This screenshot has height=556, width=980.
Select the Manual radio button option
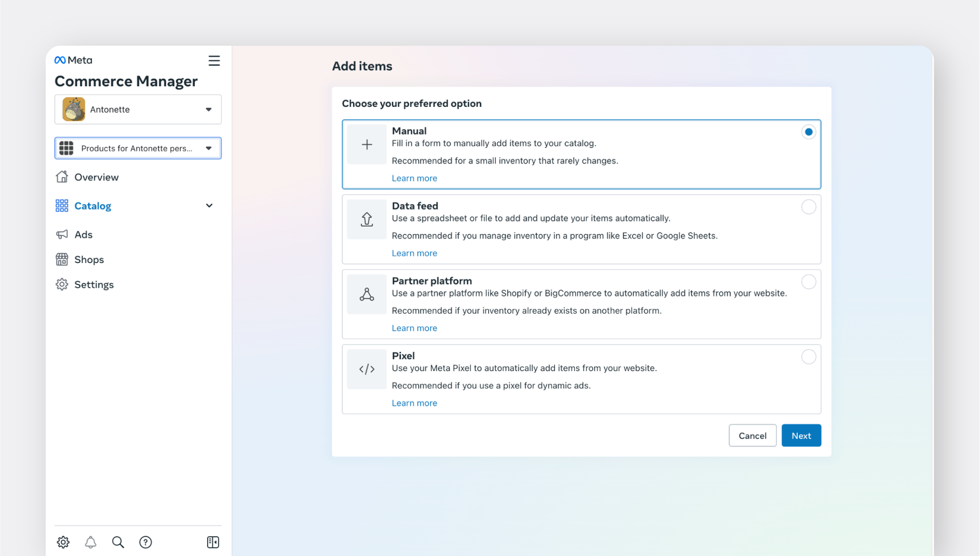(808, 132)
